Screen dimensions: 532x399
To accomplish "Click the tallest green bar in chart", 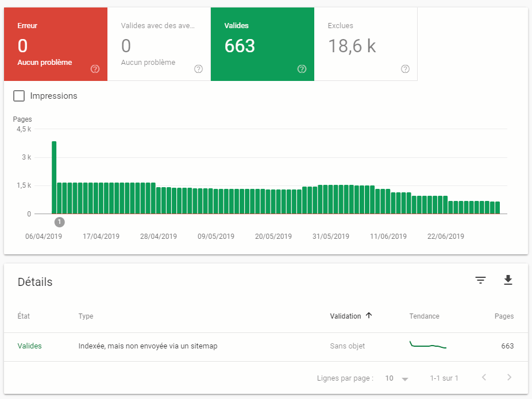I will (54, 177).
